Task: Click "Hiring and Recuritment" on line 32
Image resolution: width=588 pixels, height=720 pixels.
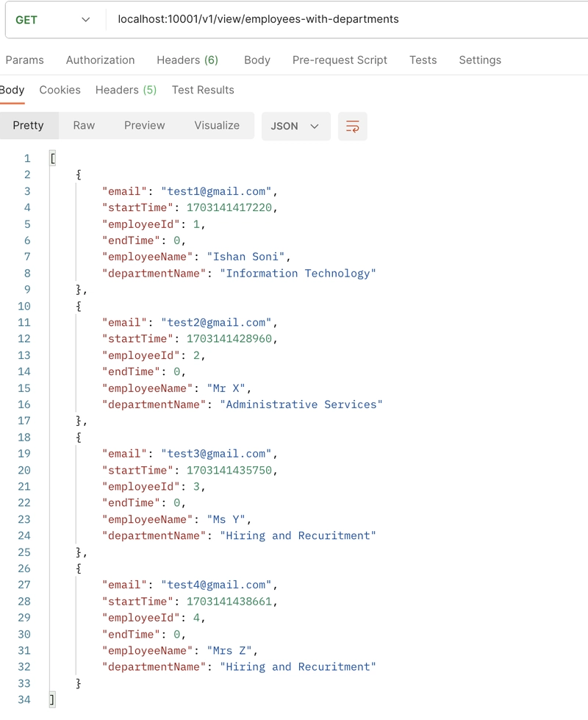Action: click(x=298, y=667)
